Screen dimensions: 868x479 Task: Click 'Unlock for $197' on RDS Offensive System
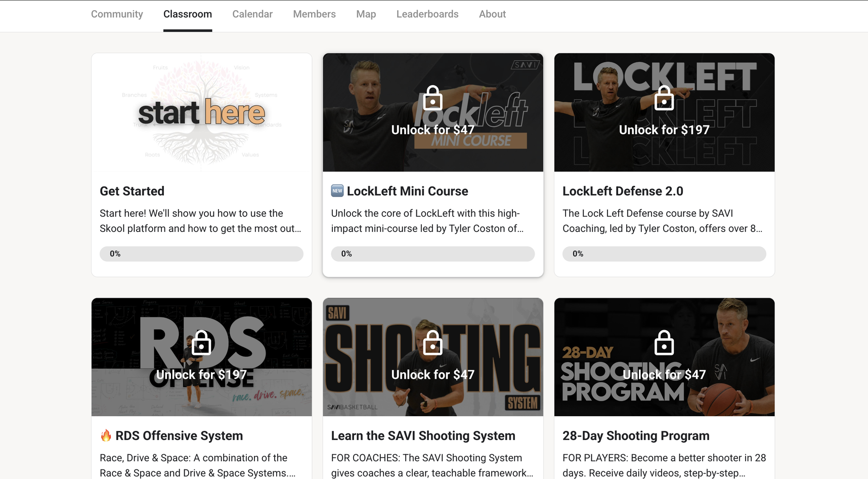click(201, 375)
